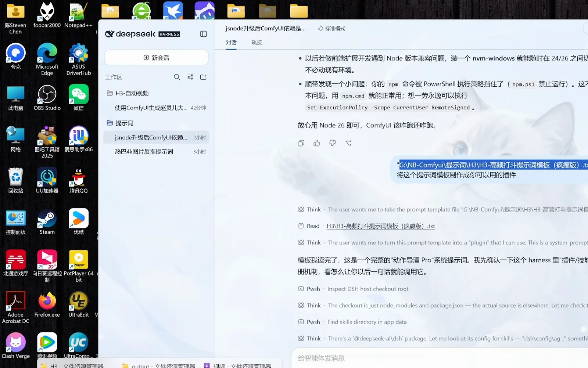The height and width of the screenshot is (368, 588).
Task: Select the jsnode升级后ComfyUI依赖 conversation
Action: pos(156,137)
